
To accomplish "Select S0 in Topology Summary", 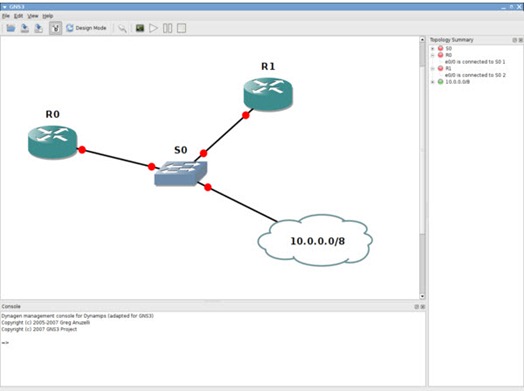I will click(448, 48).
